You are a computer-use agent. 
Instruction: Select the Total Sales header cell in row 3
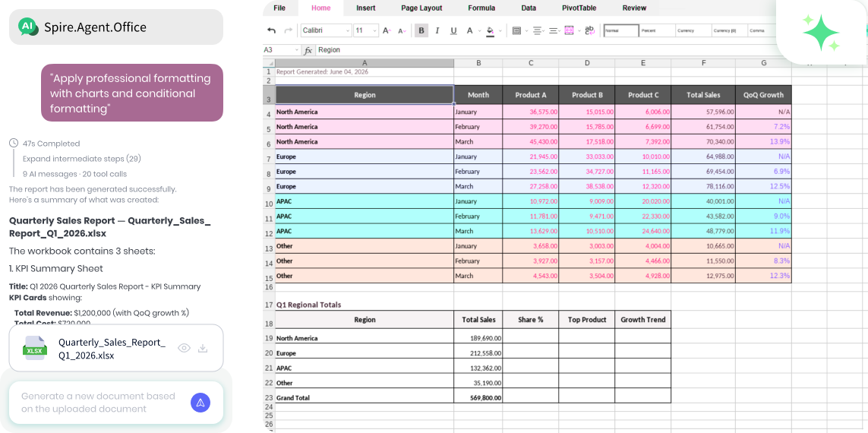(x=703, y=95)
